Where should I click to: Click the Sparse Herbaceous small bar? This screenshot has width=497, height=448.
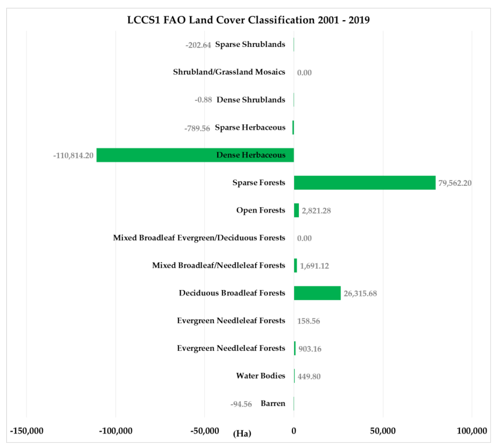293,128
